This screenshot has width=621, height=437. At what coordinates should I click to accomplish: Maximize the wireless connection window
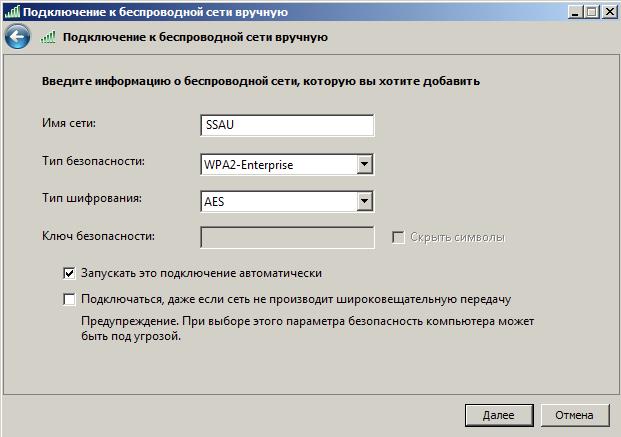(592, 12)
